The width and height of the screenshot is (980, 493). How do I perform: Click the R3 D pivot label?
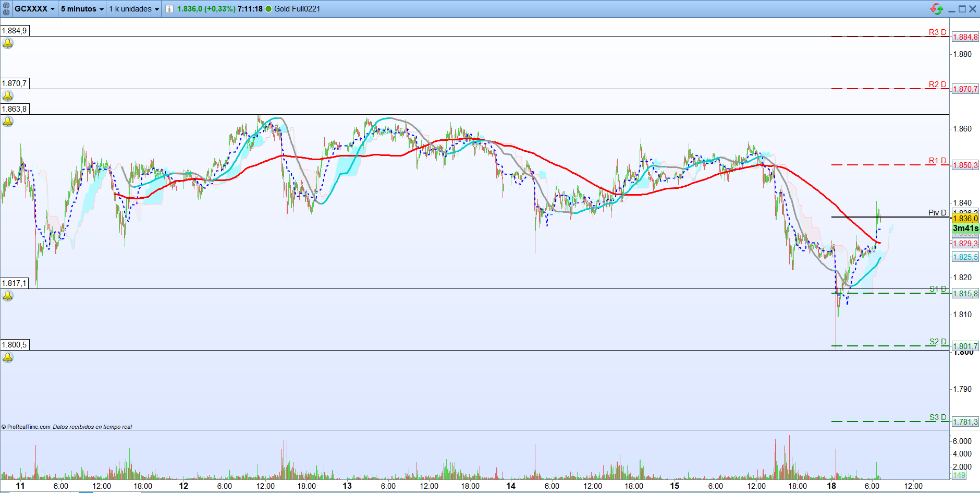tap(937, 32)
